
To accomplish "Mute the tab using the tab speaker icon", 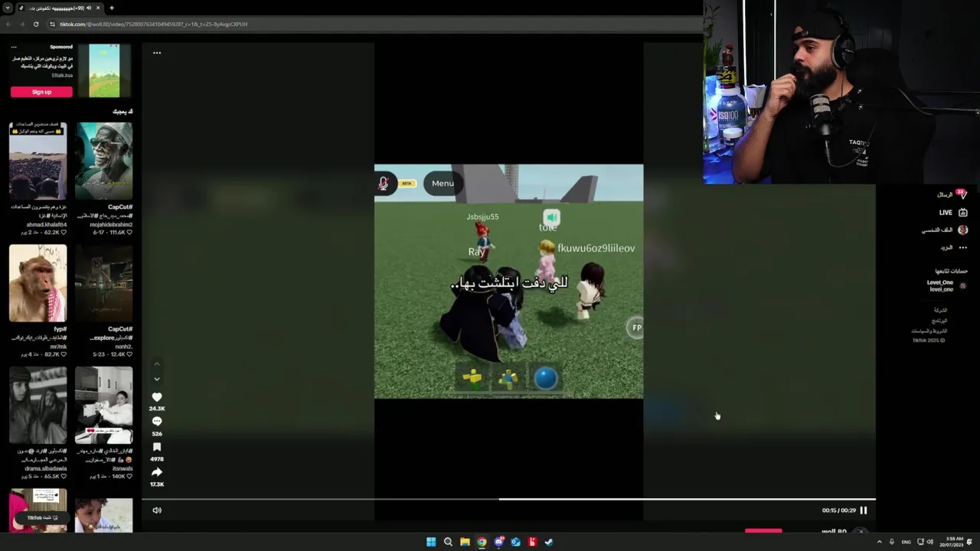I will point(89,8).
